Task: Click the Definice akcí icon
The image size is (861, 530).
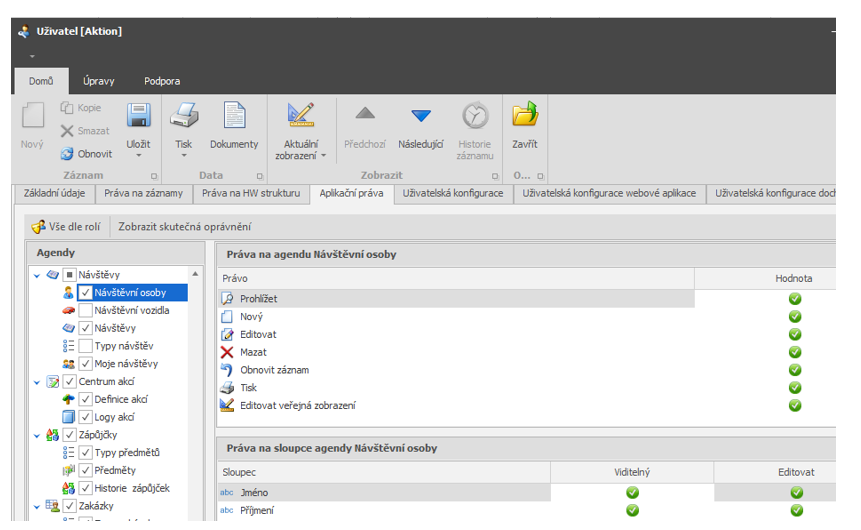Action: coord(68,399)
